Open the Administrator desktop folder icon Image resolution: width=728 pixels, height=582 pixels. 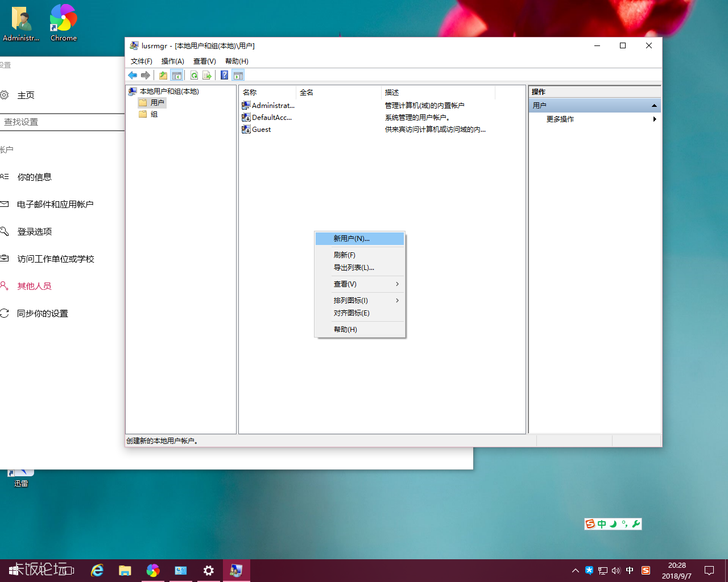pyautogui.click(x=21, y=23)
